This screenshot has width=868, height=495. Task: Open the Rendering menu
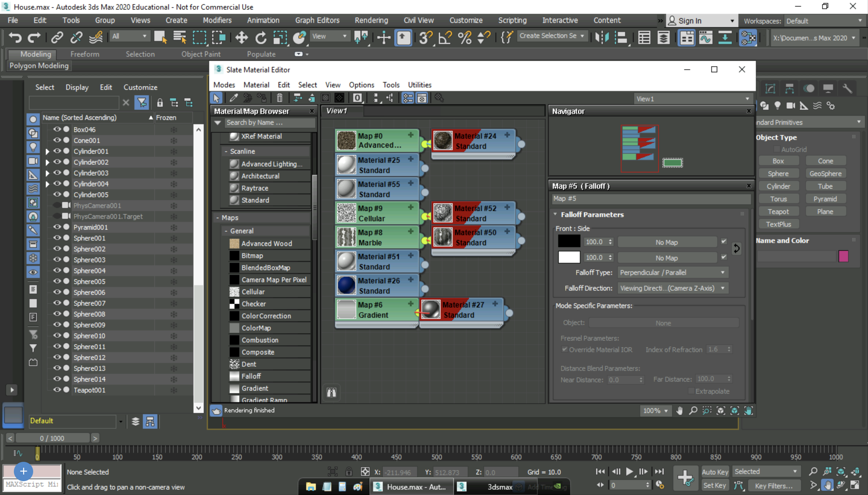click(371, 20)
